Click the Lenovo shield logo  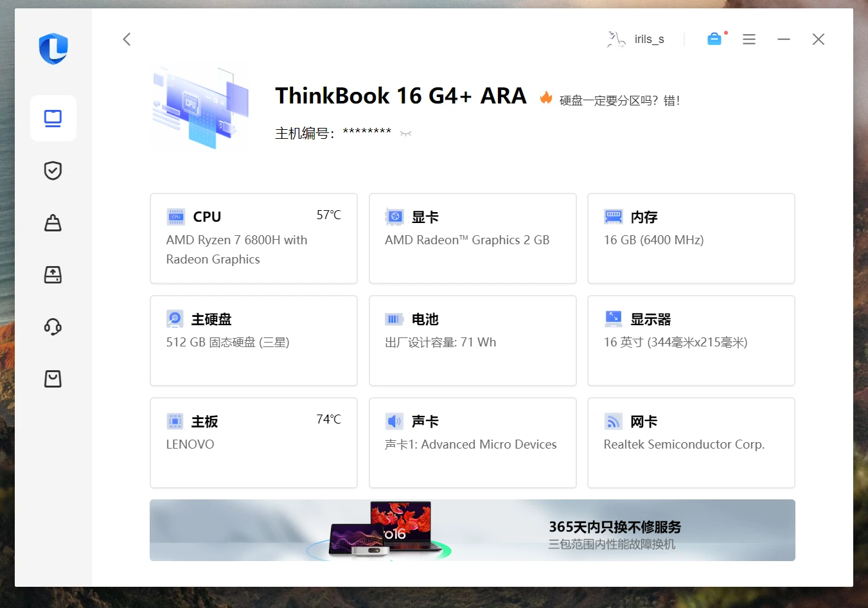coord(53,49)
